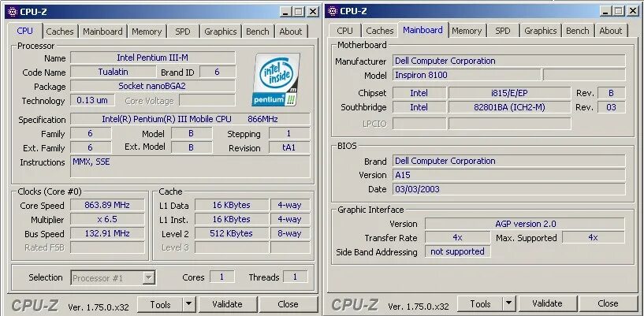Click Validate button in left window
The image size is (644, 316).
coord(227,304)
